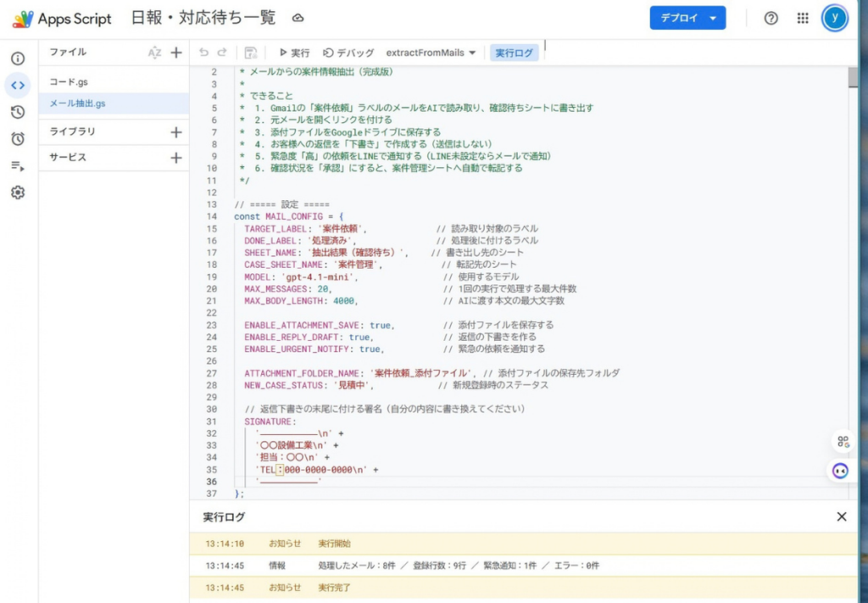868x603 pixels.
Task: Open the Google apps grid icon
Action: tap(803, 19)
